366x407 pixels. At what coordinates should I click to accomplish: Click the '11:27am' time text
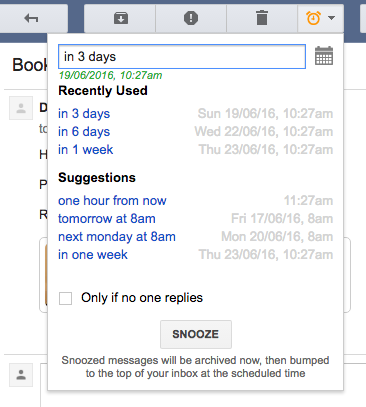tap(308, 201)
